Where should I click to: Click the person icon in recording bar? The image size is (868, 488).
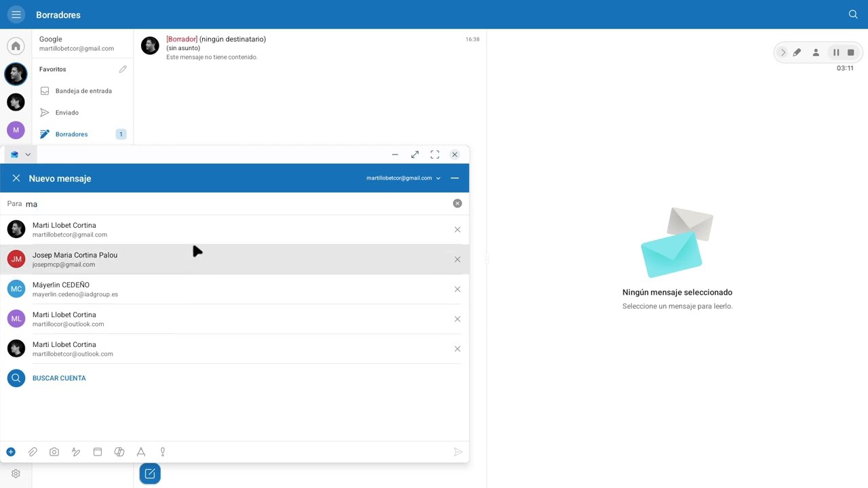816,52
